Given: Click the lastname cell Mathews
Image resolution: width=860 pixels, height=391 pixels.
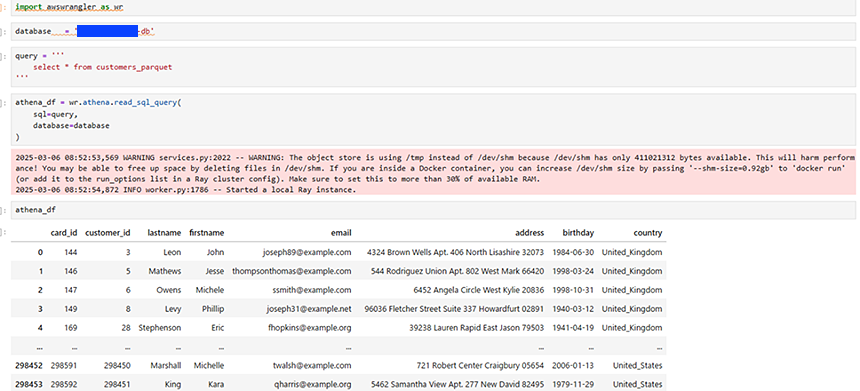Looking at the screenshot, I should [x=165, y=271].
